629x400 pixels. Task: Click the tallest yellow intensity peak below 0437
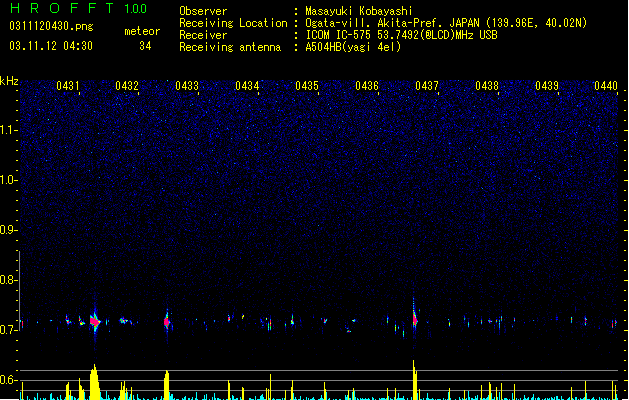coord(414,379)
